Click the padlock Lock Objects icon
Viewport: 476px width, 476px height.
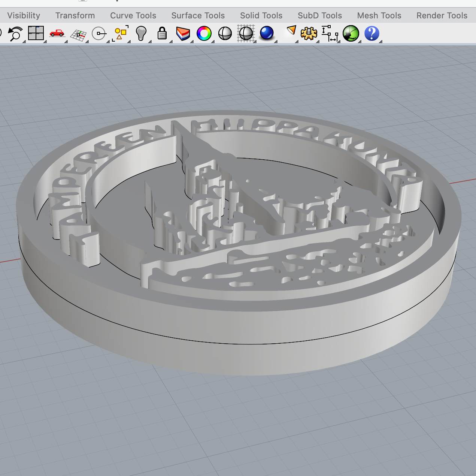click(162, 33)
